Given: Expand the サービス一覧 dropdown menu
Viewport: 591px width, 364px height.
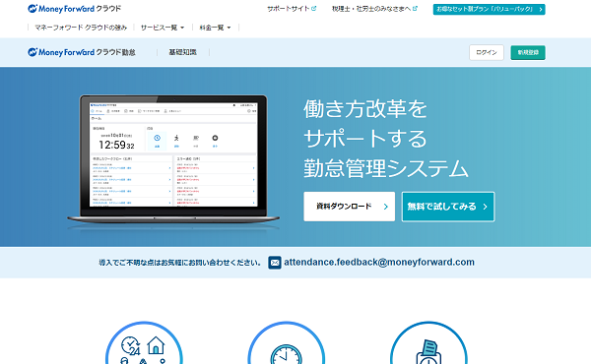Looking at the screenshot, I should pos(163,28).
